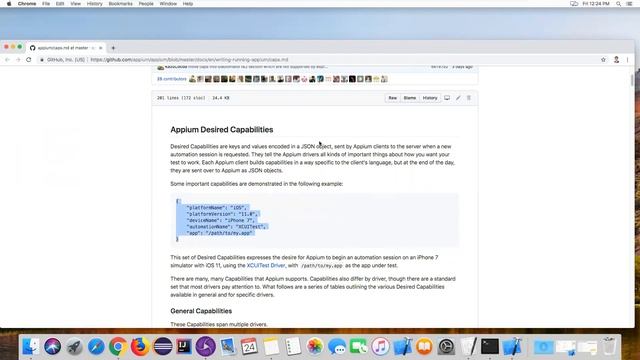
Task: Click the pencil edit file icon
Action: (x=458, y=98)
